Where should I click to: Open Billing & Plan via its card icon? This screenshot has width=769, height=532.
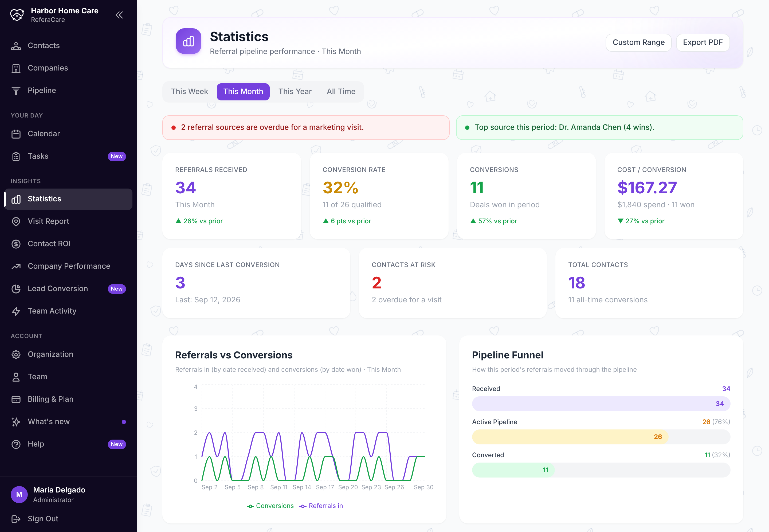pyautogui.click(x=16, y=399)
